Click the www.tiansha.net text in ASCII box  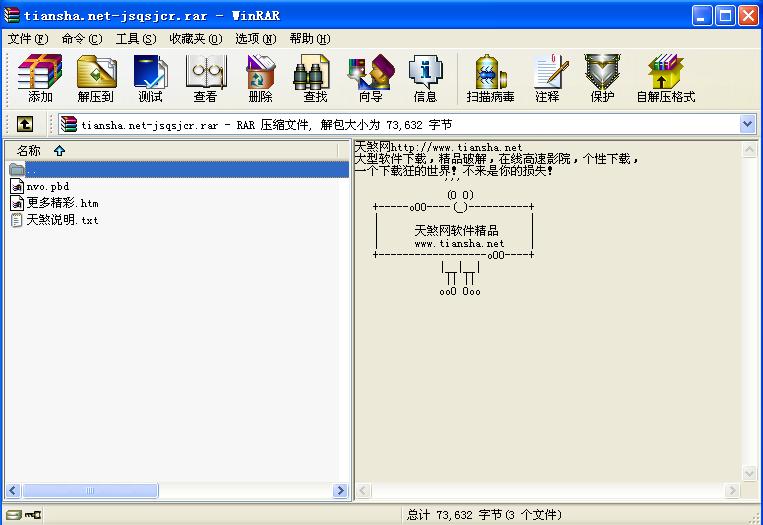point(459,243)
